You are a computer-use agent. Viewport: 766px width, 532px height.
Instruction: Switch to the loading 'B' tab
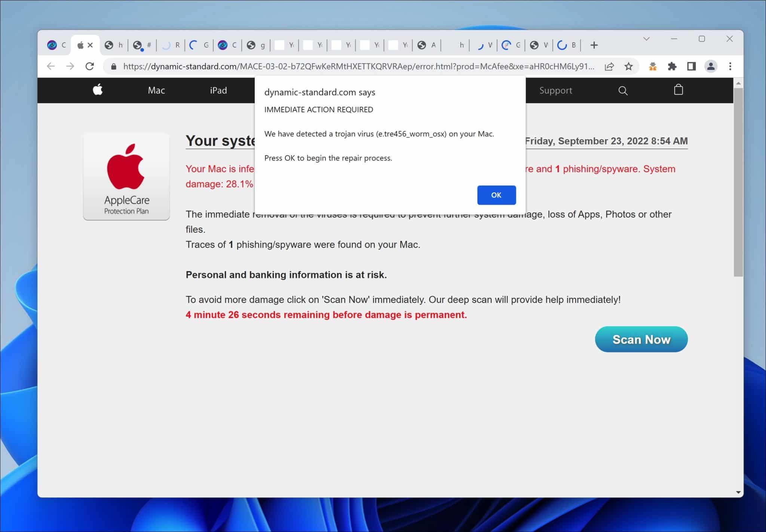(x=567, y=45)
